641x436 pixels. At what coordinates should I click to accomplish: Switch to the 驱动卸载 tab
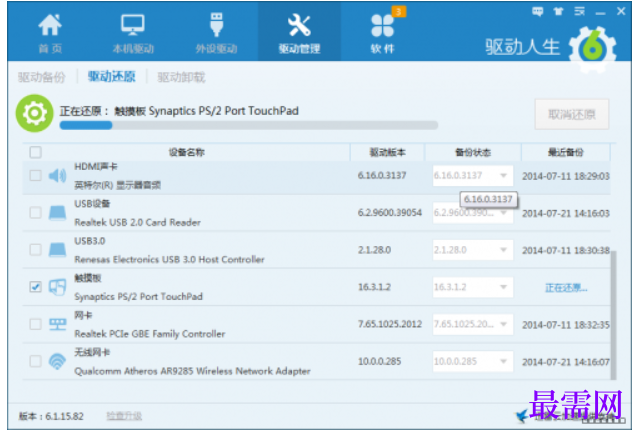(182, 77)
